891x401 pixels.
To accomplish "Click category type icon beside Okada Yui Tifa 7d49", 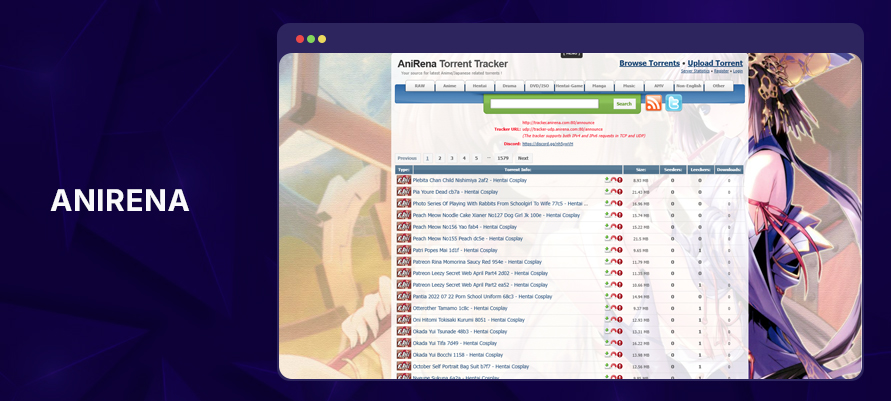I will [x=404, y=343].
